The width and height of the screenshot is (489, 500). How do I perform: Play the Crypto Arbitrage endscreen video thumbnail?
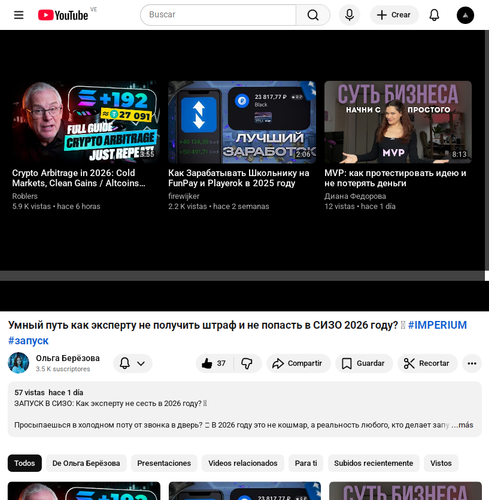click(x=86, y=122)
